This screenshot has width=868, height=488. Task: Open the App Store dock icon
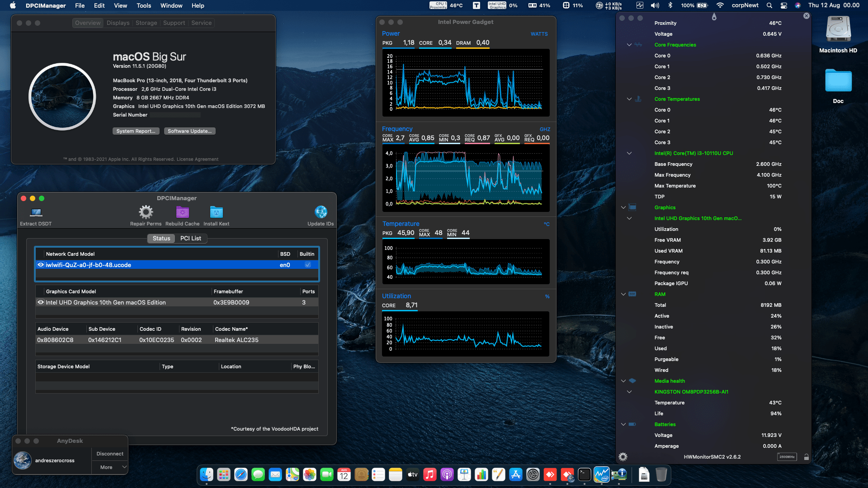[x=516, y=474]
